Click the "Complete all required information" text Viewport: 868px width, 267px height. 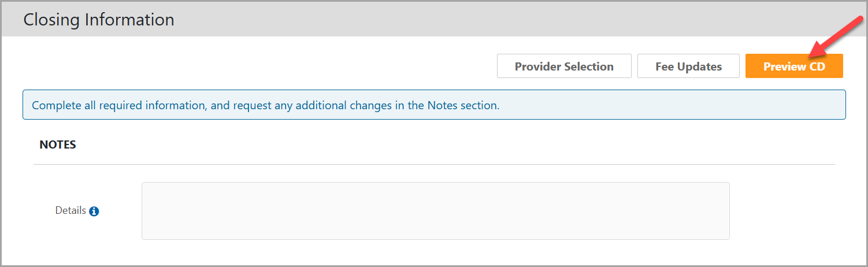click(265, 106)
